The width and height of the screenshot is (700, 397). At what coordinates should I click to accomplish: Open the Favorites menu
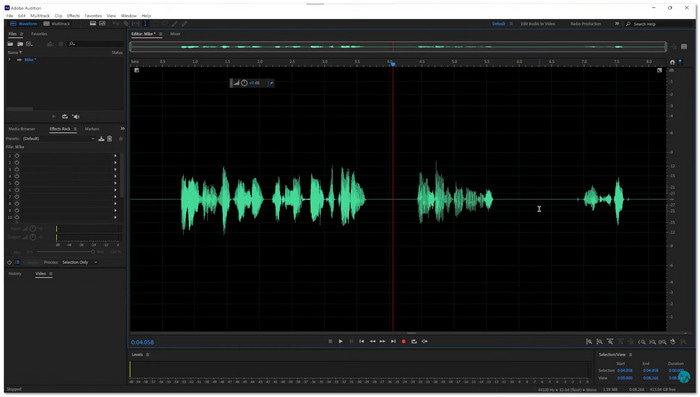coord(93,16)
